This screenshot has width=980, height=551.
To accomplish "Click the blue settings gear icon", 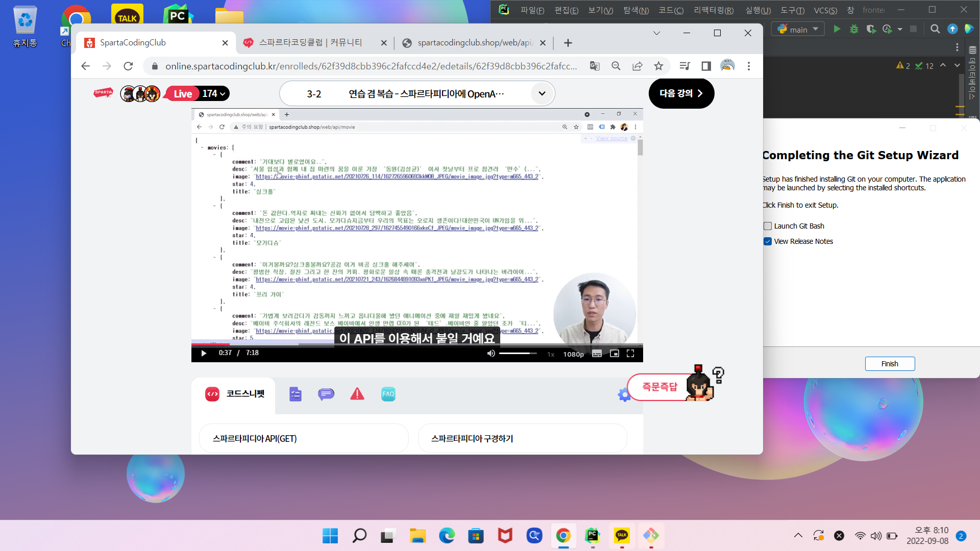I will (x=624, y=395).
